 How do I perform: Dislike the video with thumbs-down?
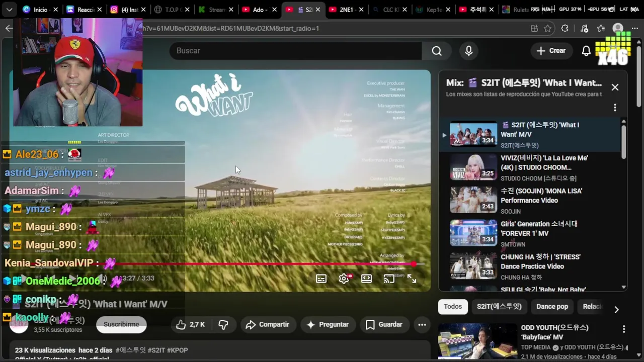[x=223, y=325]
